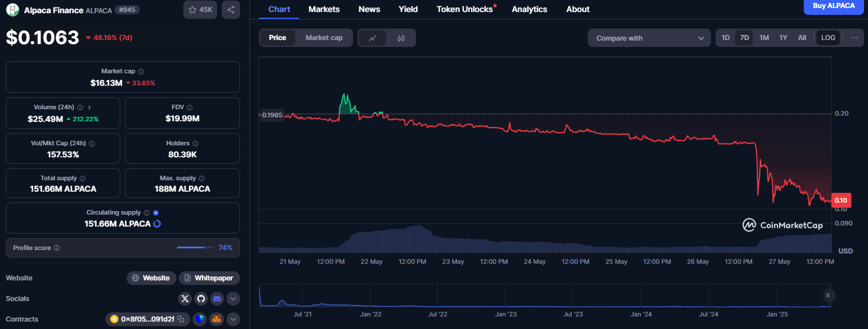Open chart more options ellipsis menu
This screenshot has height=329, width=868.
point(854,38)
